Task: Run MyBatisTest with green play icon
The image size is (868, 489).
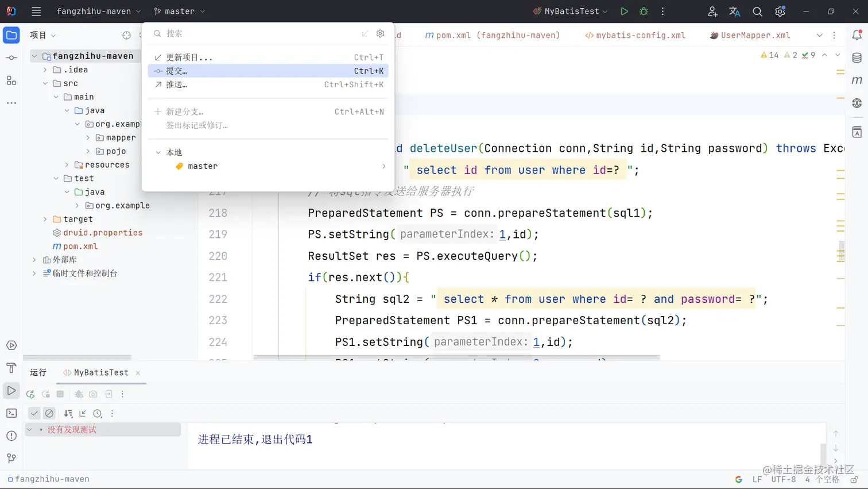Action: pos(624,11)
